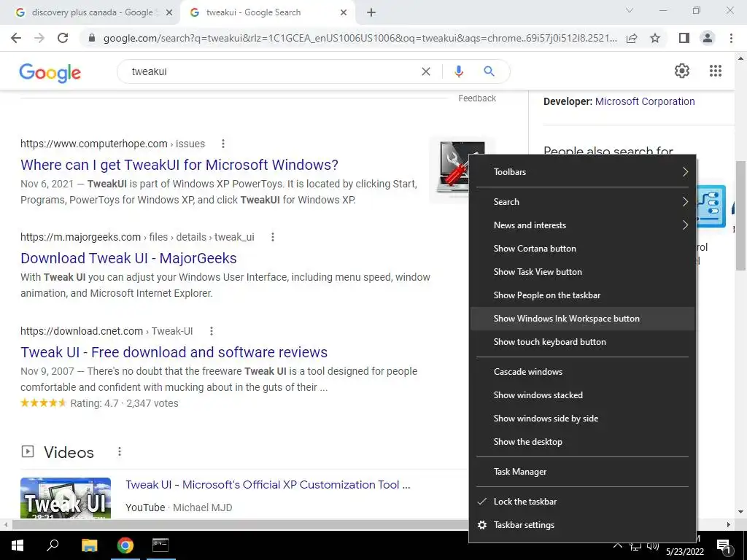Open the Tweak UI YouTube video link
This screenshot has width=747, height=560.
268,485
